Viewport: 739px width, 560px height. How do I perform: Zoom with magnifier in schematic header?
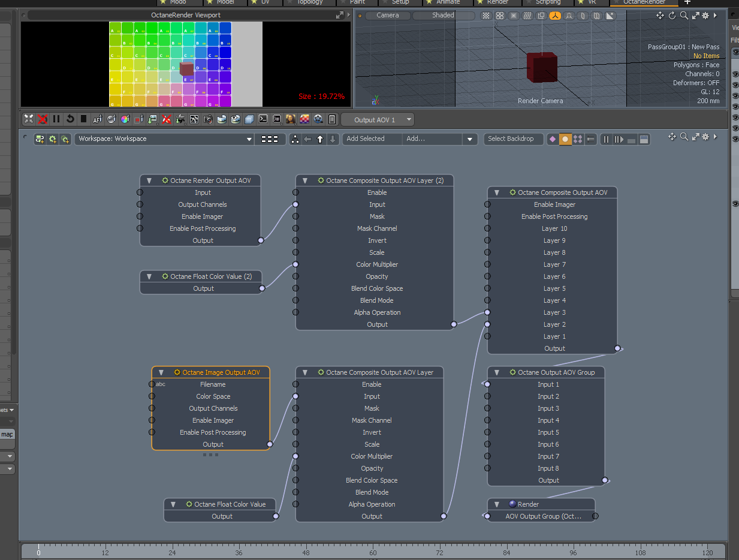coord(684,137)
